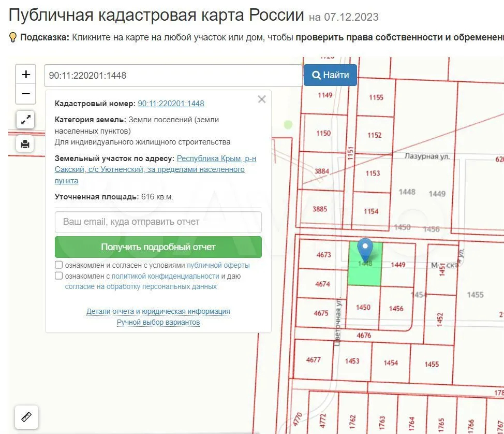504x434 pixels.
Task: Focus the email address input field
Action: pos(158,222)
